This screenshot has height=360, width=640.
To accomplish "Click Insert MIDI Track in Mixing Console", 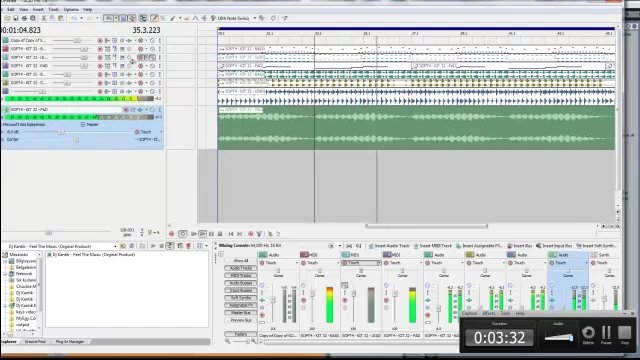I will (433, 246).
